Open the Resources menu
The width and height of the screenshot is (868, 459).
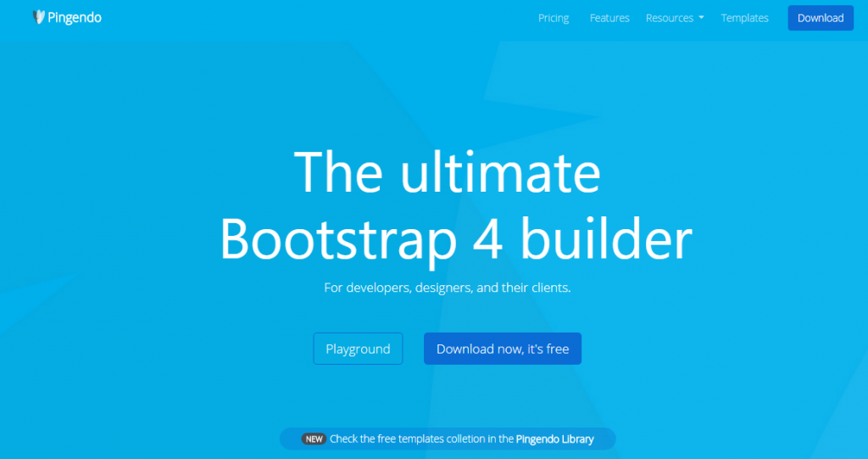pos(670,18)
